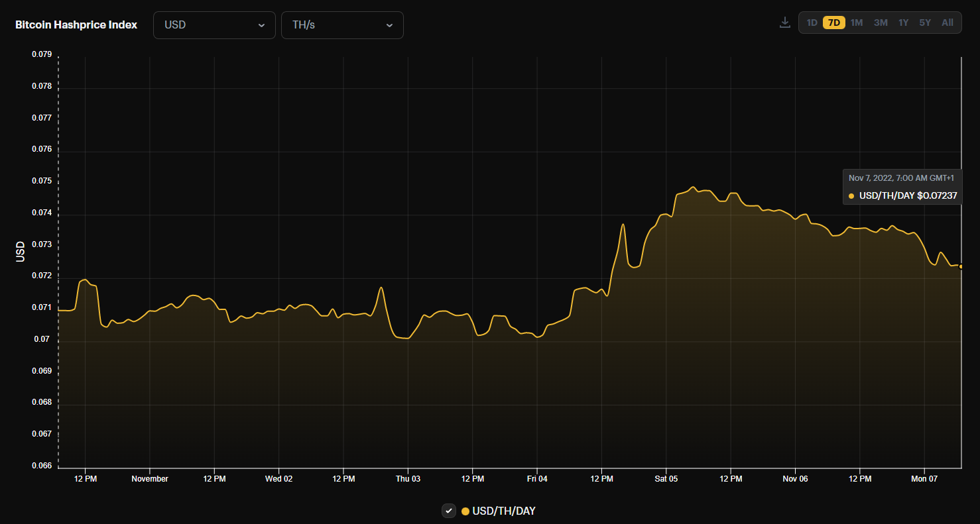
Task: Click the 0.079 y-axis value
Action: (42, 54)
